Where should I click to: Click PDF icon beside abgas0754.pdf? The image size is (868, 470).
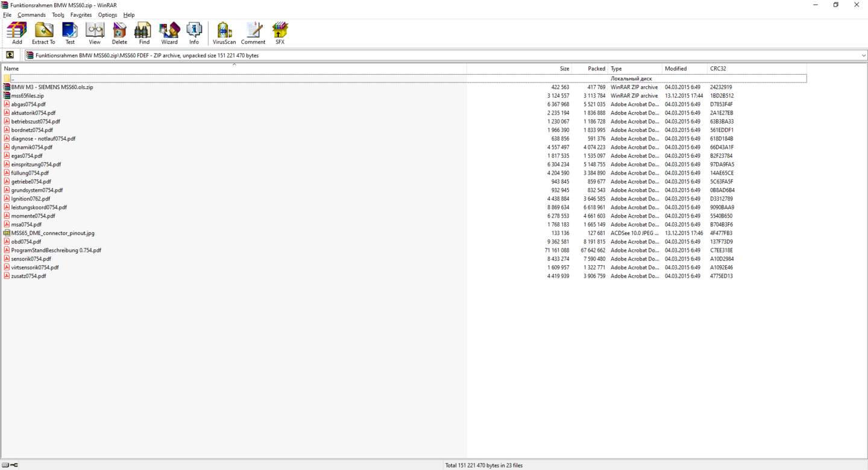click(7, 104)
